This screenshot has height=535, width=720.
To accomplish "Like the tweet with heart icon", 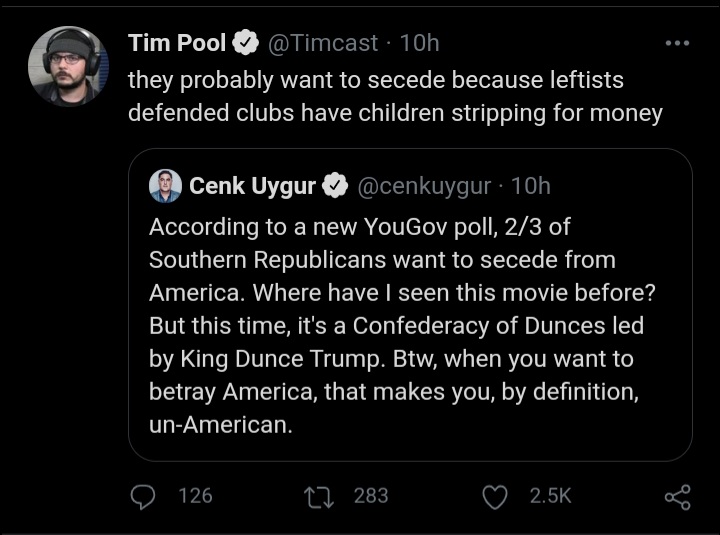I will click(x=495, y=497).
